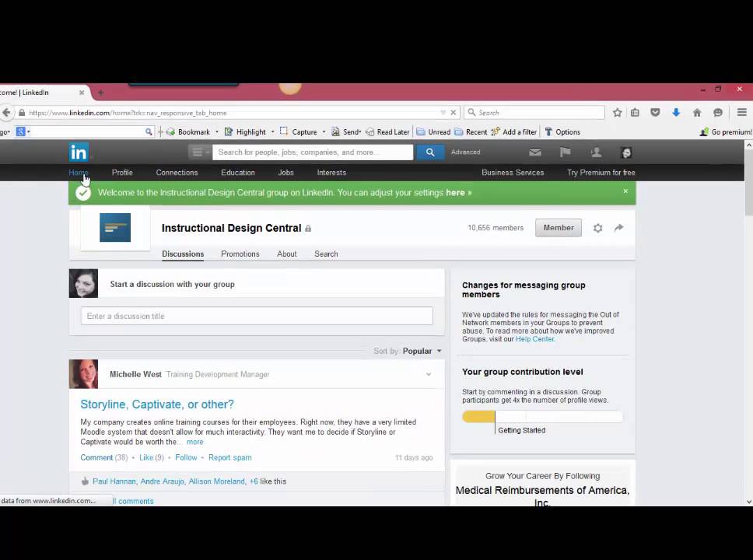
Task: Open the Bookmark button dropdown arrow
Action: pos(216,131)
